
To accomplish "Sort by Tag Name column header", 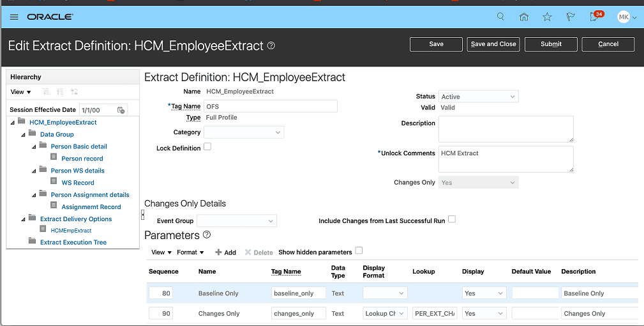I will [286, 271].
